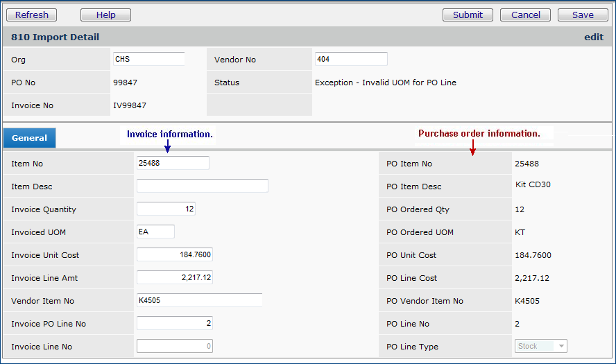Screen dimensions: 616x364
Task: Focus the Invoice Unit Cost field
Action: click(x=174, y=255)
